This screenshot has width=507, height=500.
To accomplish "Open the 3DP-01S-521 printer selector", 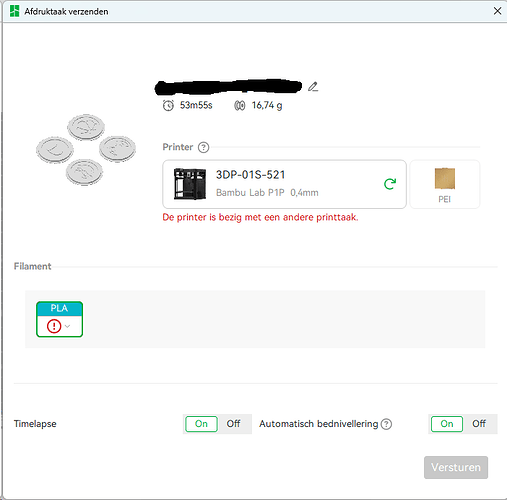I will [284, 184].
